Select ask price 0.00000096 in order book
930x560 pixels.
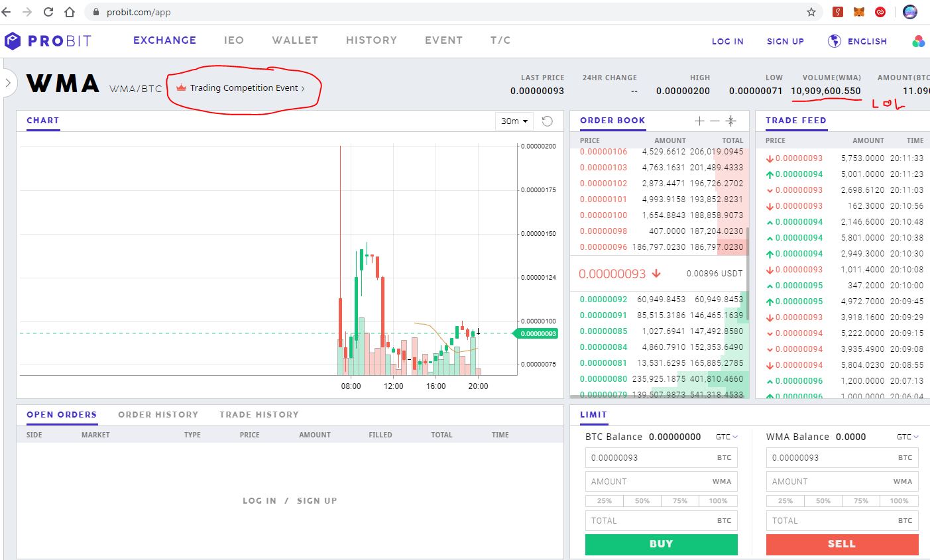pyautogui.click(x=603, y=247)
